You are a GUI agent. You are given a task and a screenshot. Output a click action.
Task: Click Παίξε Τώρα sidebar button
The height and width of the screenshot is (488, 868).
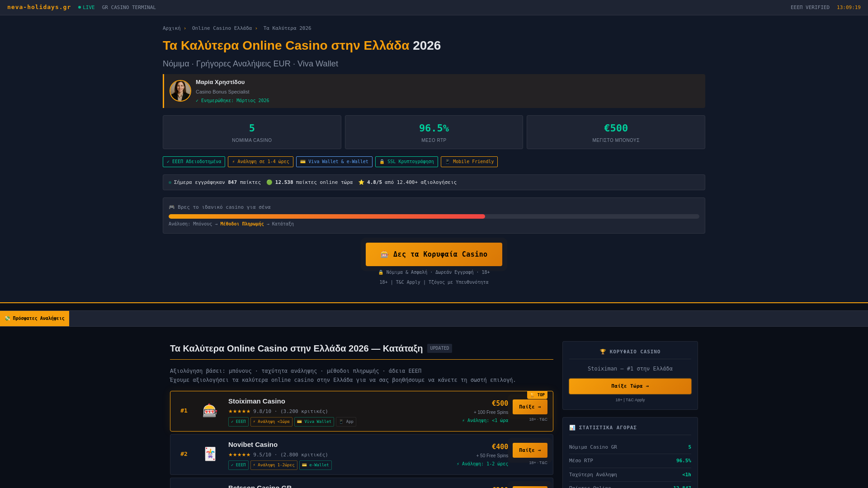(630, 386)
